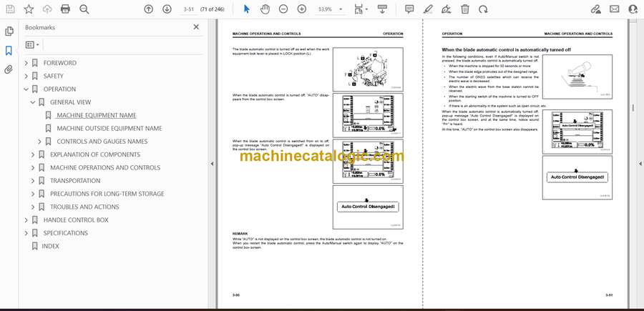644x311 pixels.
Task: Open the MACHINE EQUIPMENT NAME bookmark
Action: pyautogui.click(x=96, y=115)
